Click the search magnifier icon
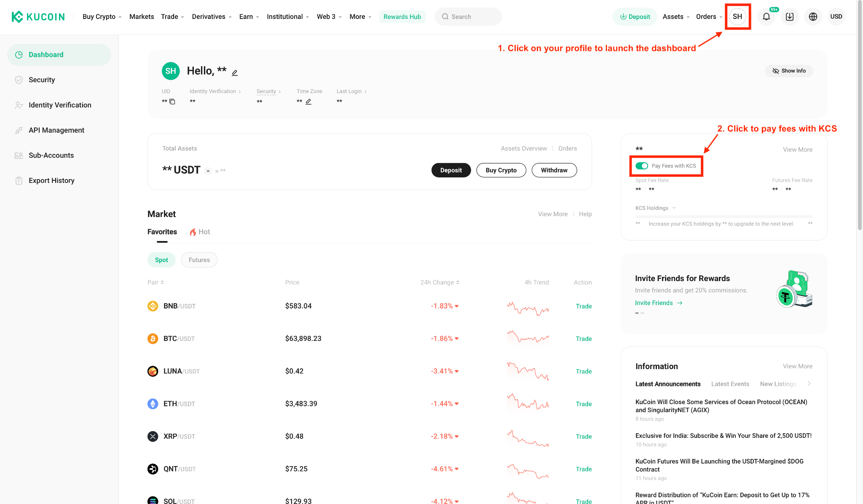The height and width of the screenshot is (504, 863). (x=445, y=17)
